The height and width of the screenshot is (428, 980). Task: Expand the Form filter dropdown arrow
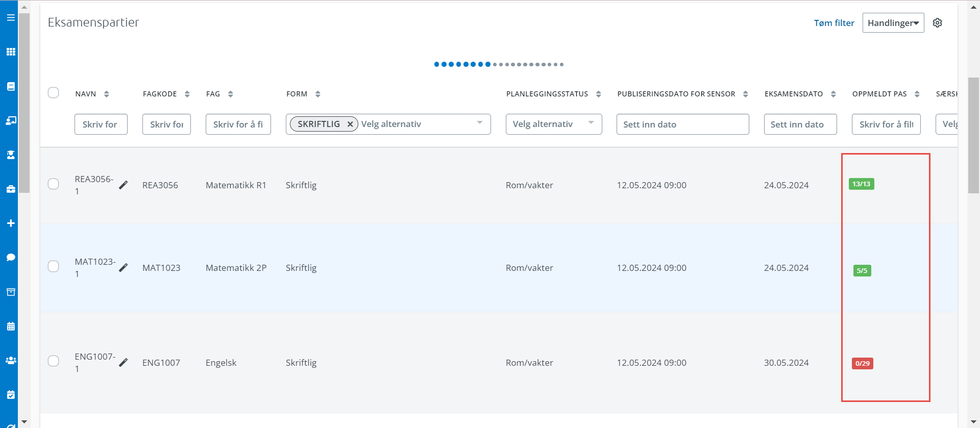(x=479, y=123)
